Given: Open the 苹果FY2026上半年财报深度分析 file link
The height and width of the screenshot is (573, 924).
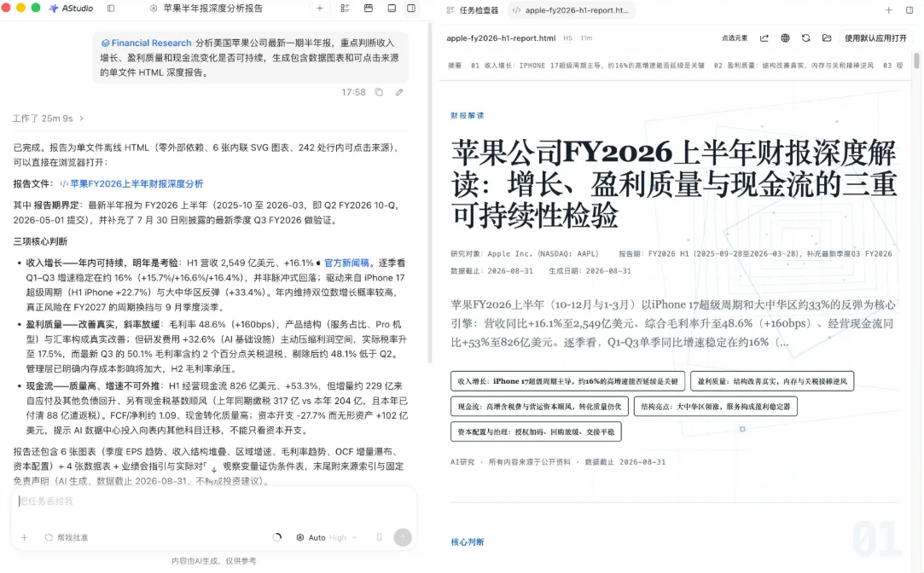Looking at the screenshot, I should pyautogui.click(x=131, y=183).
